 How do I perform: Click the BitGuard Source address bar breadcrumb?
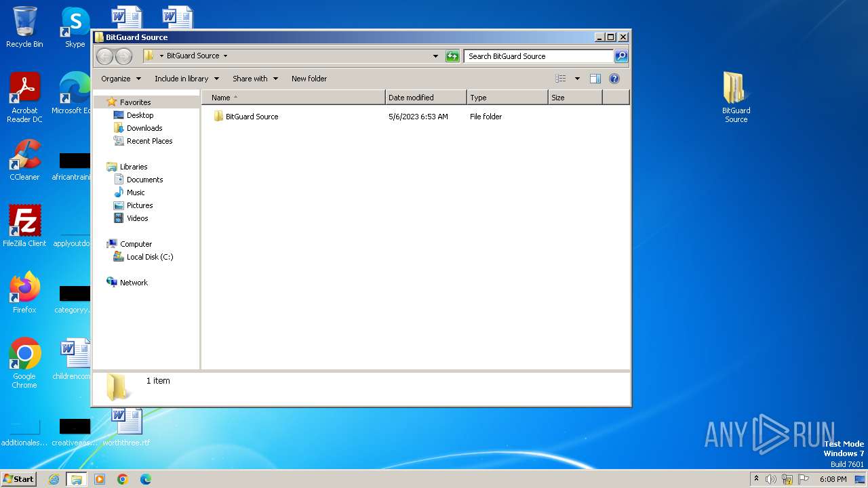click(x=193, y=56)
